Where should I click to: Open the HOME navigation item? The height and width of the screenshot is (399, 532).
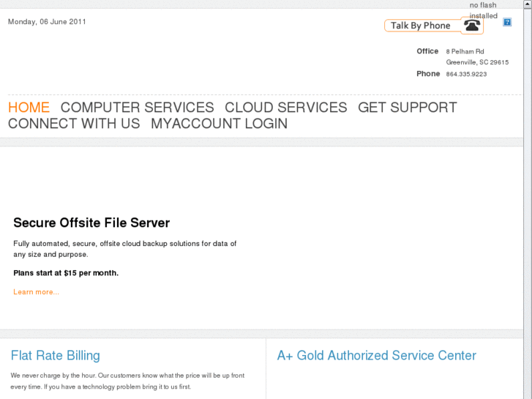click(29, 108)
